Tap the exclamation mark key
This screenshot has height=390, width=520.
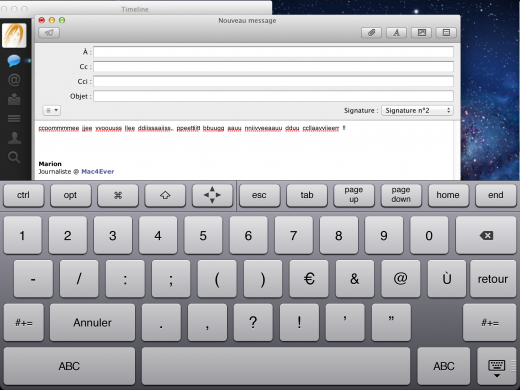(x=299, y=322)
